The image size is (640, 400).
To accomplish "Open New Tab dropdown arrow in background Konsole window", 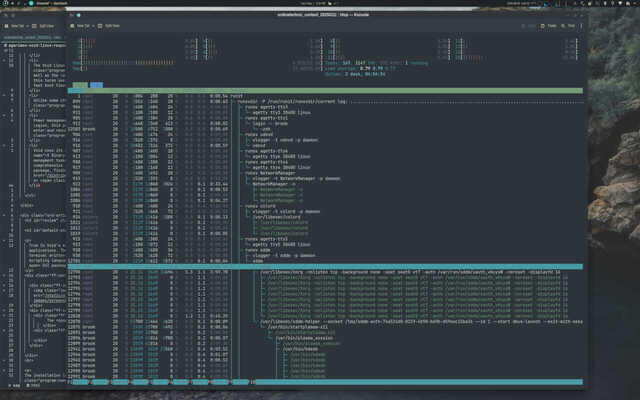I will [x=27, y=26].
